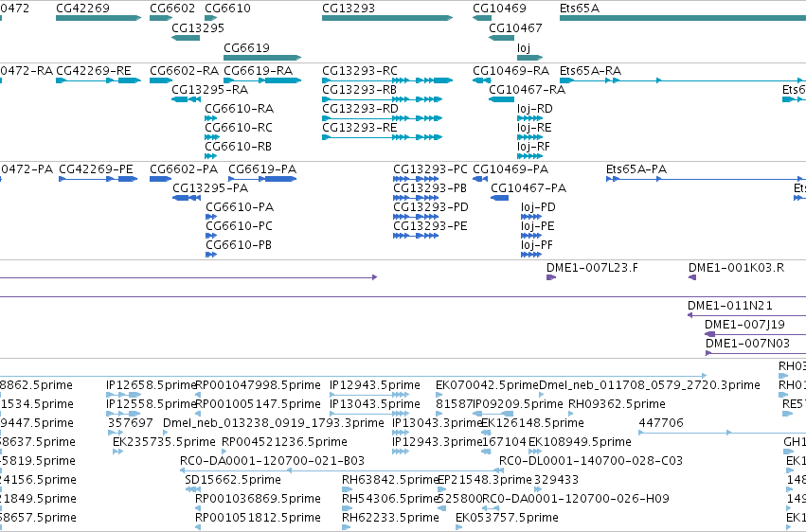This screenshot has height=532, width=806.
Task: Select feature 447706
Action: (x=723, y=433)
